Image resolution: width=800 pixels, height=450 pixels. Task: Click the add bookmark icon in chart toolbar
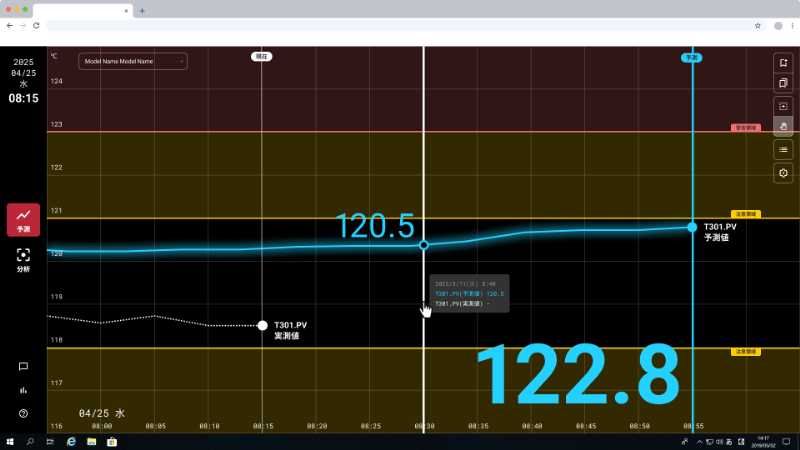coord(784,61)
